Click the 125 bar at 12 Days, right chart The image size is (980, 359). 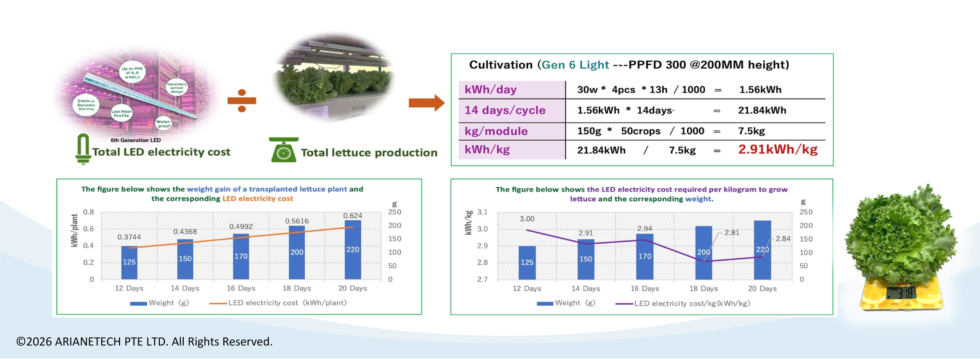click(x=527, y=263)
